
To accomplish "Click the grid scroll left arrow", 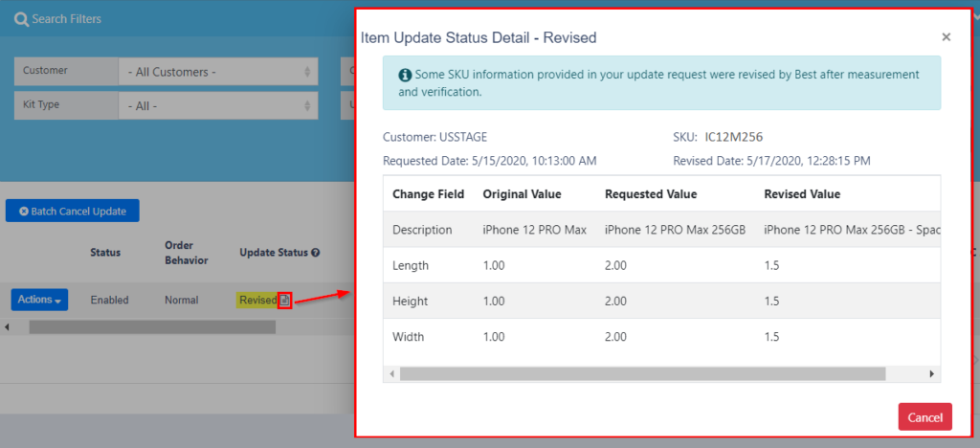I will pyautogui.click(x=7, y=326).
